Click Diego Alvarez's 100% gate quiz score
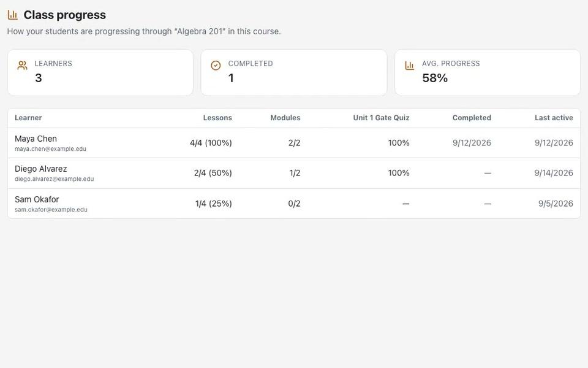The height and width of the screenshot is (368, 588). coord(399,173)
